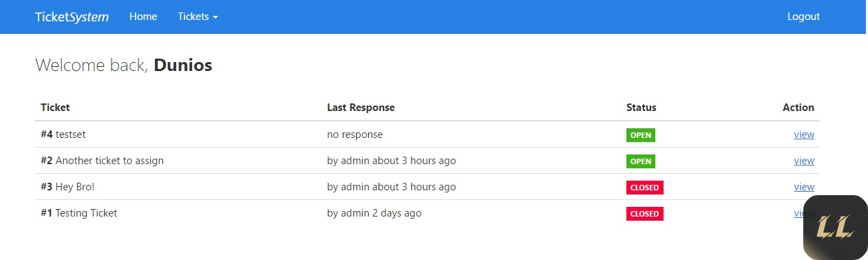The image size is (868, 260).
Task: Click the 'Another ticket to assign' title
Action: 109,161
